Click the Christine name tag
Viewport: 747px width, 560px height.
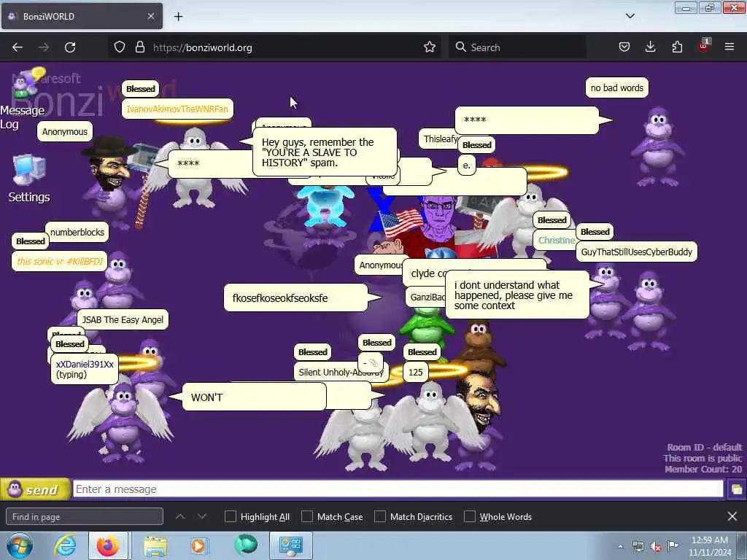click(x=556, y=241)
